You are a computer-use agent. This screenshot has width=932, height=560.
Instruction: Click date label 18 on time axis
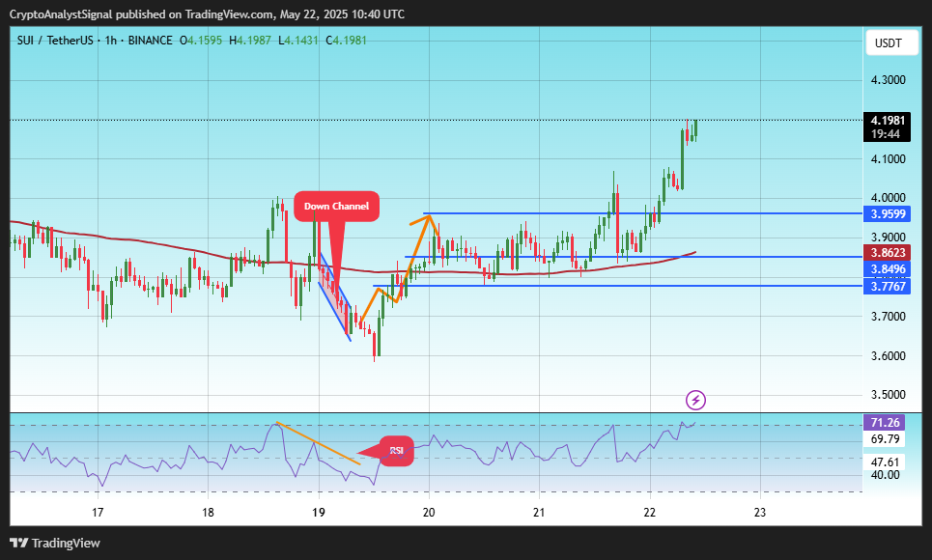[x=208, y=513]
